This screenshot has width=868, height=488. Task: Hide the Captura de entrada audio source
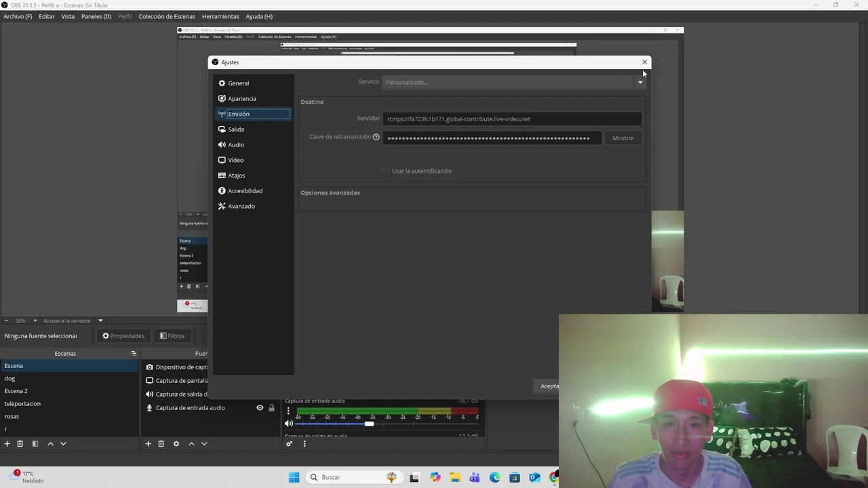260,408
